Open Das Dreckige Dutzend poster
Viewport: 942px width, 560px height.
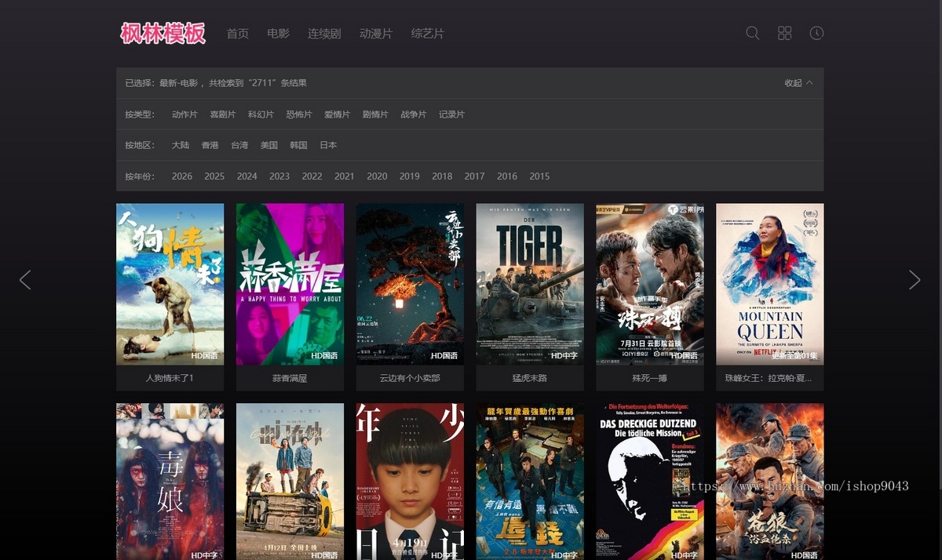click(650, 482)
